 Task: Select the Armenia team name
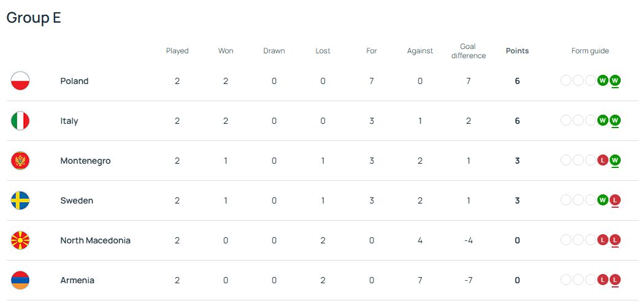click(x=77, y=280)
